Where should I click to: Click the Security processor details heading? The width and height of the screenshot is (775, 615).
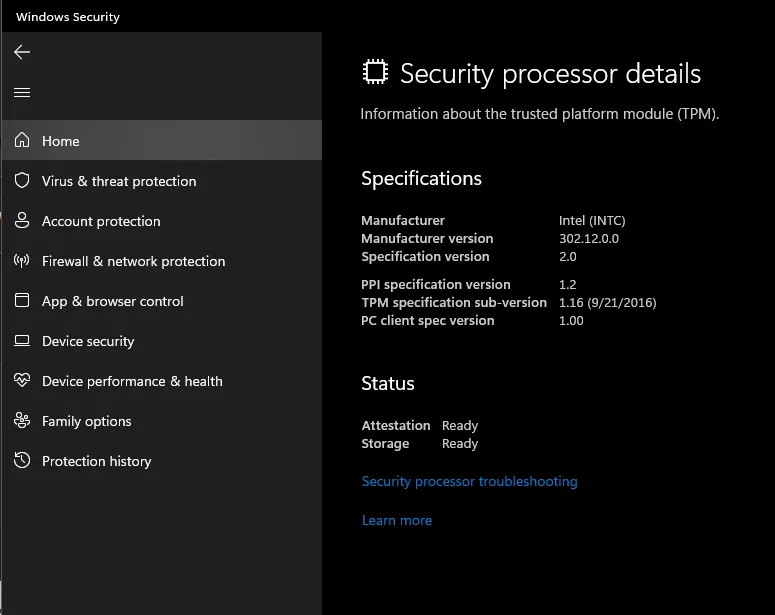point(550,74)
